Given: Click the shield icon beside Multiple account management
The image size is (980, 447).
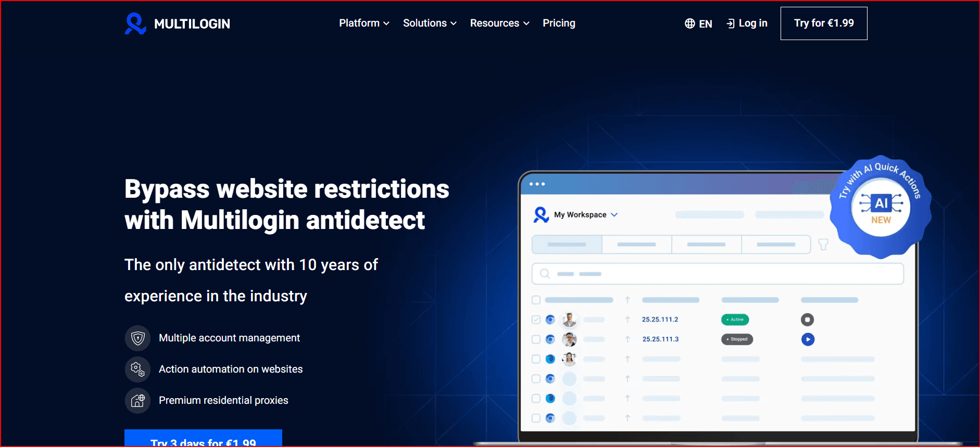Looking at the screenshot, I should click(x=137, y=338).
